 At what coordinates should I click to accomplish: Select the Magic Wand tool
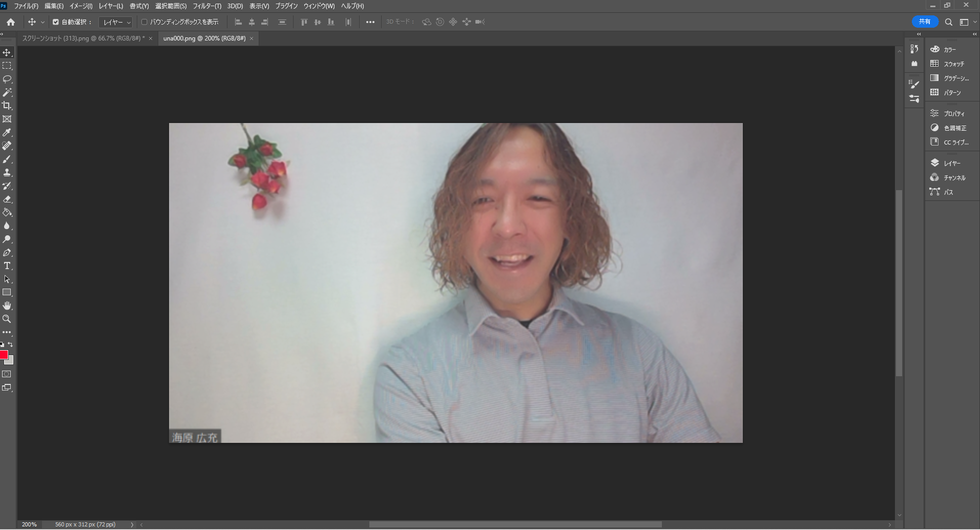(x=7, y=92)
